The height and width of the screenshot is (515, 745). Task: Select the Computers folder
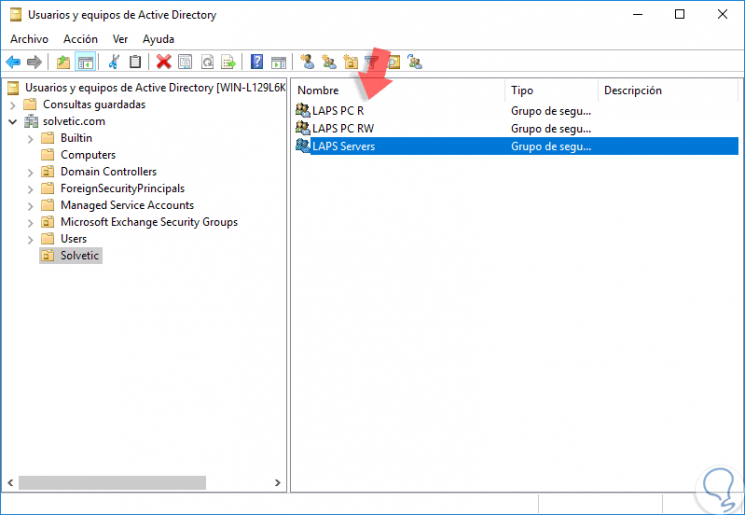(x=88, y=154)
